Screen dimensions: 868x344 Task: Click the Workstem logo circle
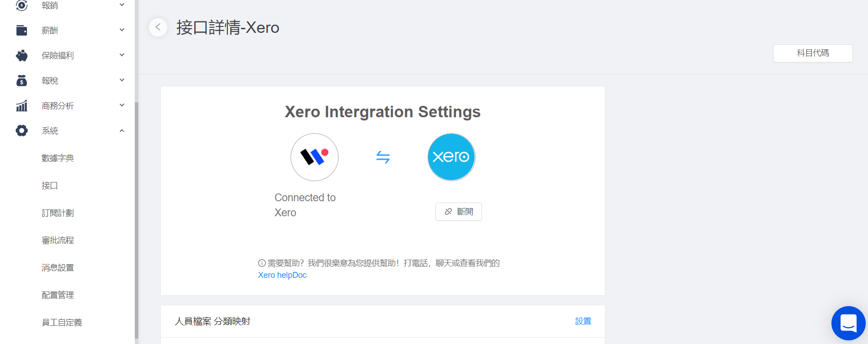click(314, 157)
